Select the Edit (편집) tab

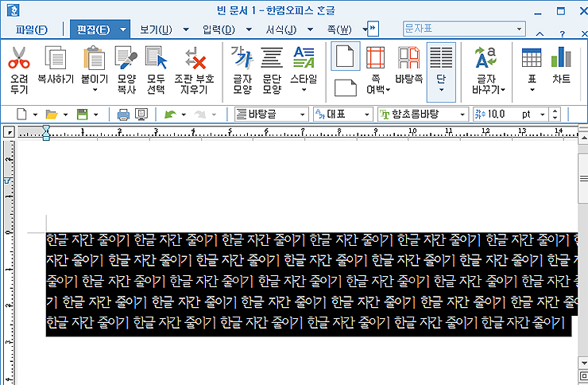click(94, 29)
